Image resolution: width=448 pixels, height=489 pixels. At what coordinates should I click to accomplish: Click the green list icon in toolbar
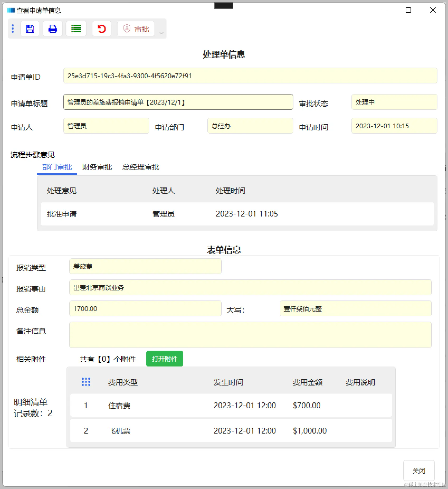point(76,29)
